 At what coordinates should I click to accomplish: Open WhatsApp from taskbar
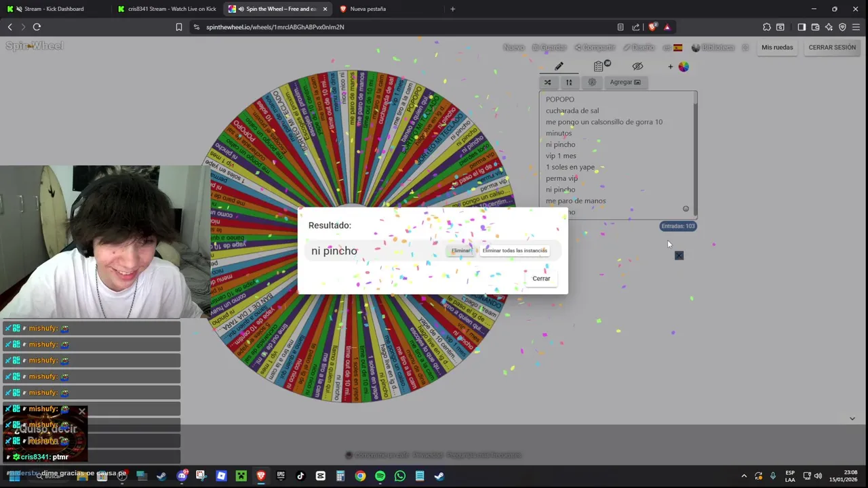tap(400, 476)
